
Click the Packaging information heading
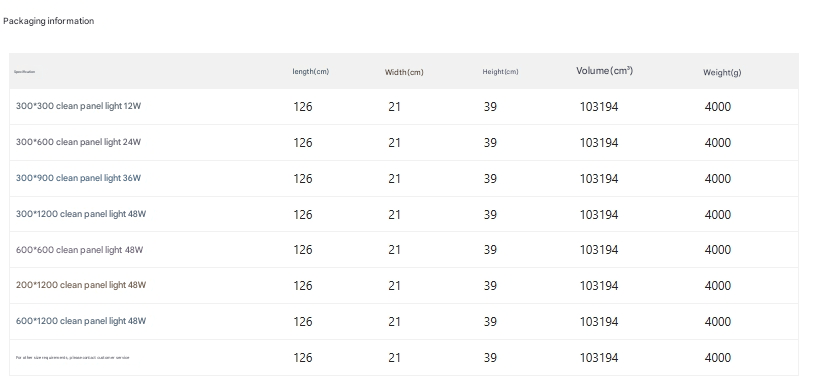pos(48,21)
